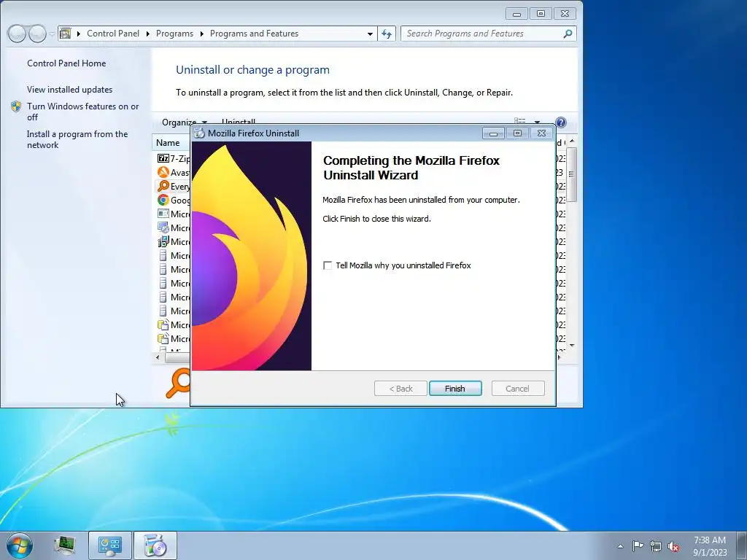This screenshot has height=560, width=747.
Task: Click the disabled Back button in wizard
Action: coord(400,389)
